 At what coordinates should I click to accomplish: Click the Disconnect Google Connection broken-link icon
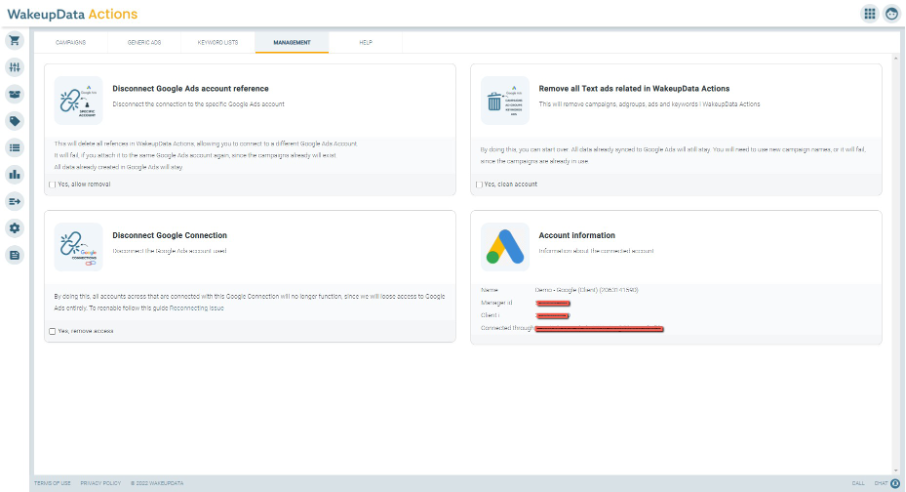pos(79,247)
